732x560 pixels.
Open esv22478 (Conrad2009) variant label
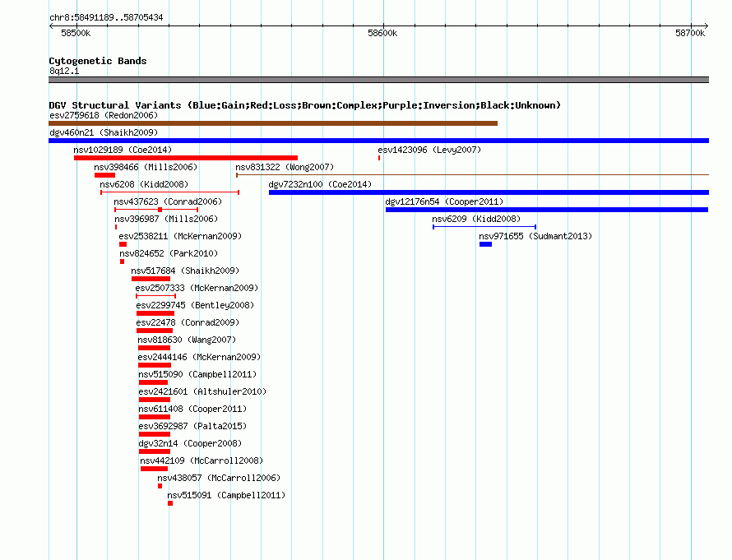pyautogui.click(x=188, y=322)
